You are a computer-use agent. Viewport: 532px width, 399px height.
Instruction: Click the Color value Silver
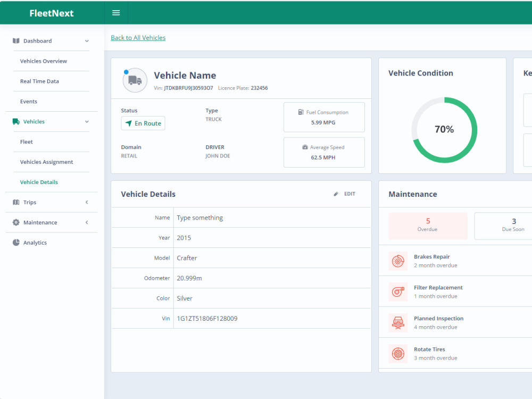(185, 298)
